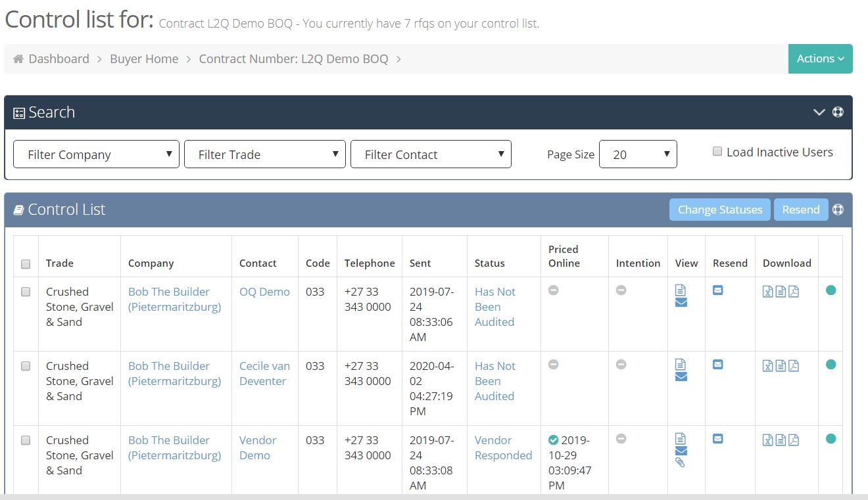
Task: Go to Buyer Home breadcrumb
Action: tap(144, 58)
